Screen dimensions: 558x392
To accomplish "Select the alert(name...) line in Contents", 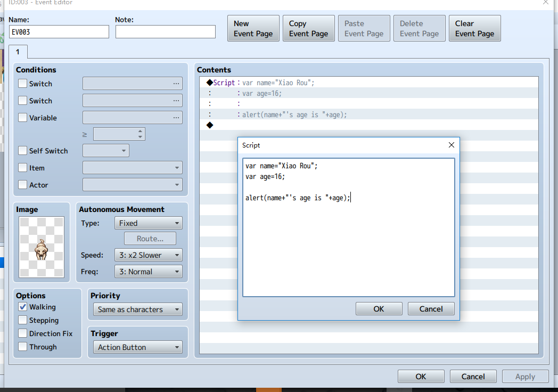I will (368, 115).
